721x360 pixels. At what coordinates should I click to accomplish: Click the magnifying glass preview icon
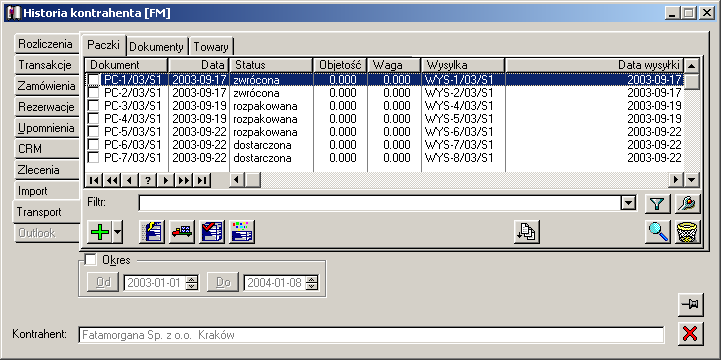click(x=658, y=232)
